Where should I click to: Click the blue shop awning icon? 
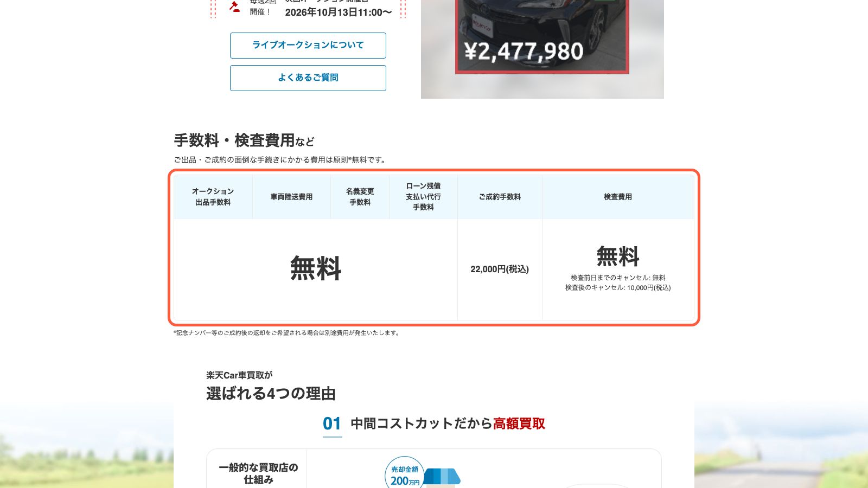[x=442, y=477]
